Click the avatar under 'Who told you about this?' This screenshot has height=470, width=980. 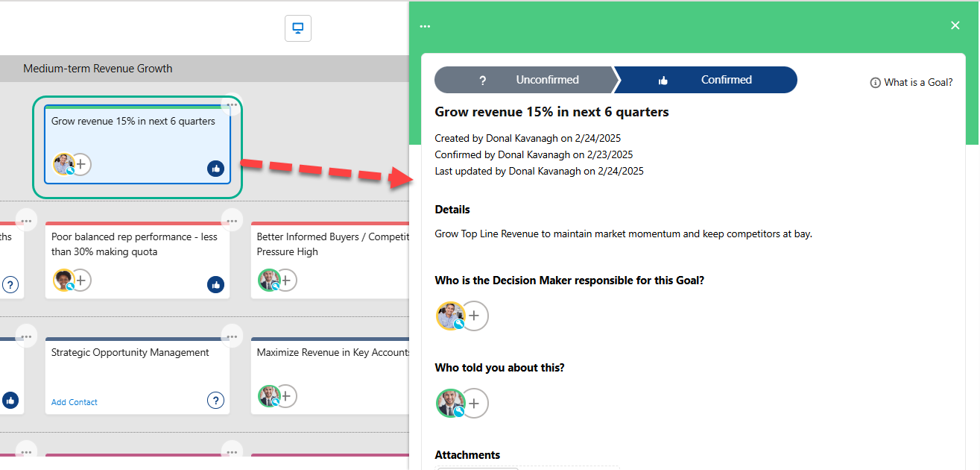click(x=450, y=404)
